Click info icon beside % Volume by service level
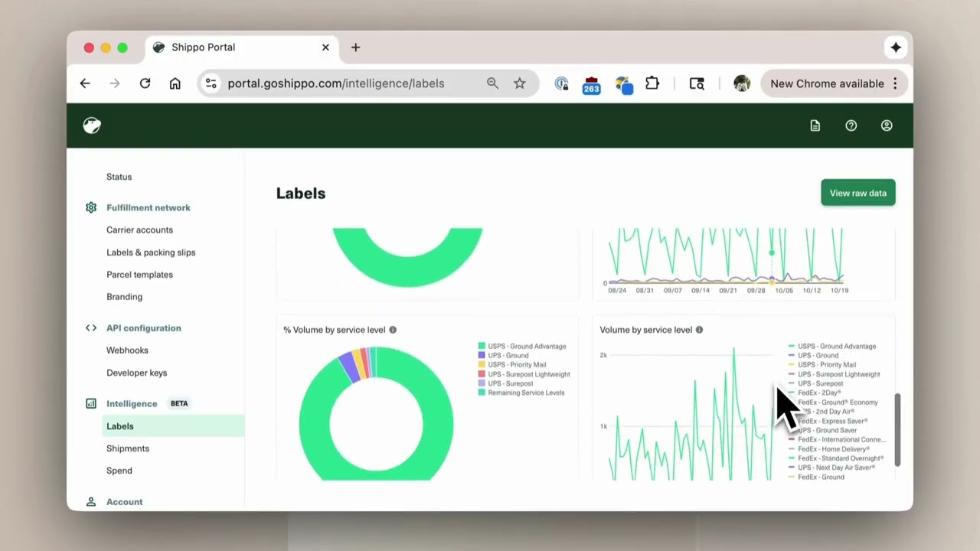Screen dimensions: 980x551 (393, 330)
